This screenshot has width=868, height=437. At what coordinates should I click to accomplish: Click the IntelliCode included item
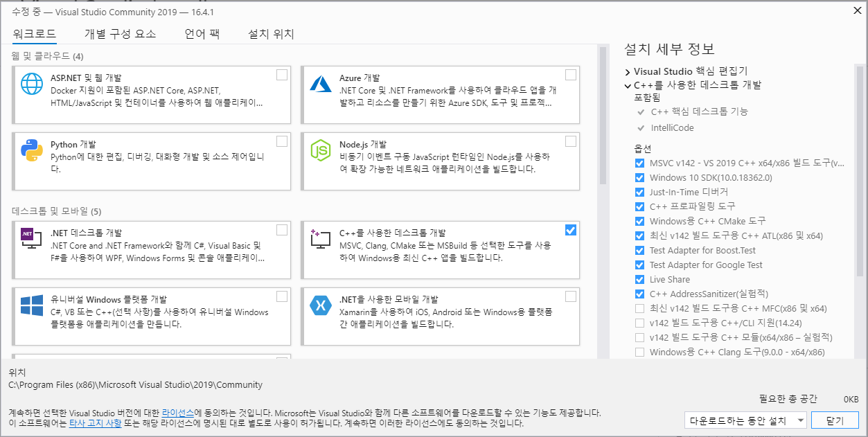(672, 128)
